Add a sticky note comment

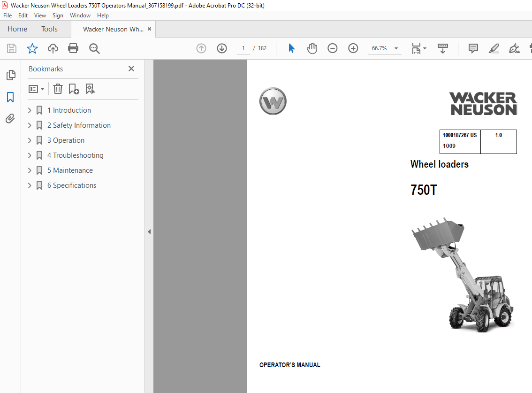pyautogui.click(x=473, y=48)
